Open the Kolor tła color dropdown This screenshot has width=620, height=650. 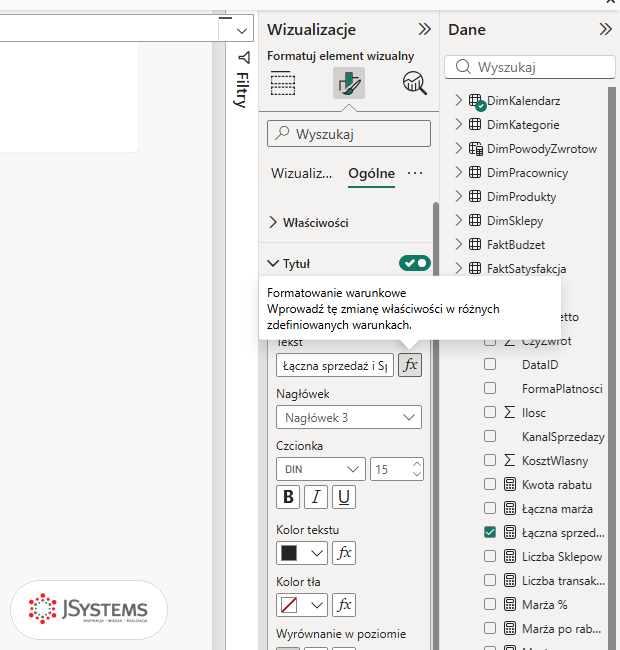coord(302,605)
